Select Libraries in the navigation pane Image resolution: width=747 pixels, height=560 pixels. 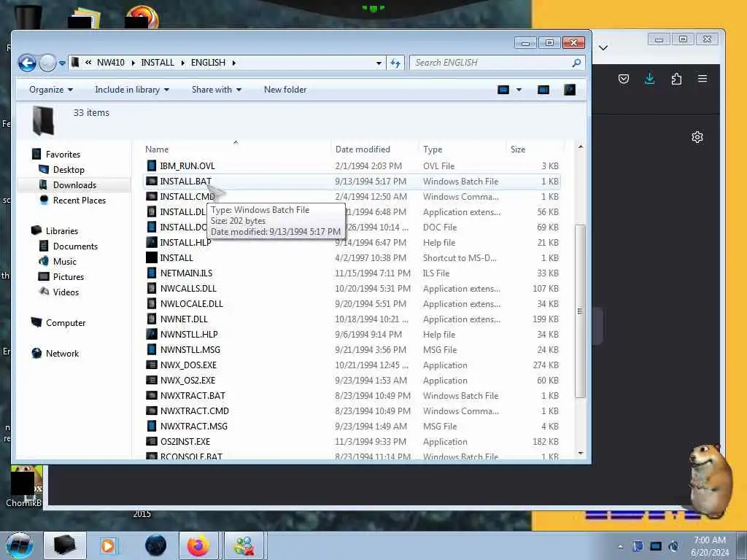pos(61,231)
